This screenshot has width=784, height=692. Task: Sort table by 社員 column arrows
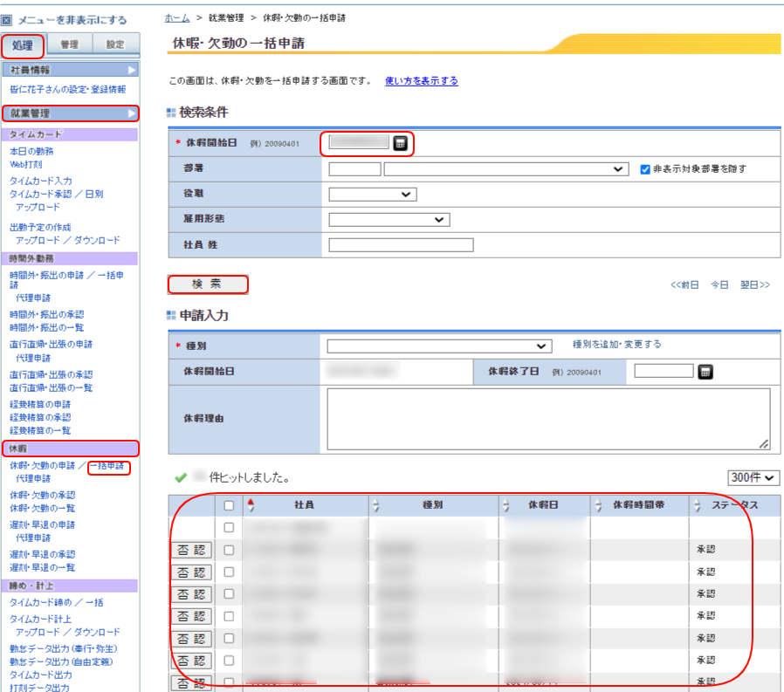(x=251, y=505)
